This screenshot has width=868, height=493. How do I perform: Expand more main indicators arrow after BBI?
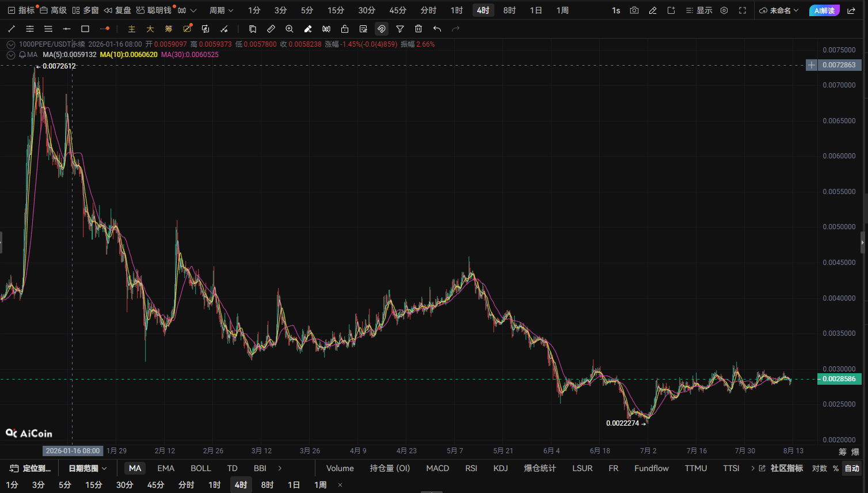click(x=280, y=468)
